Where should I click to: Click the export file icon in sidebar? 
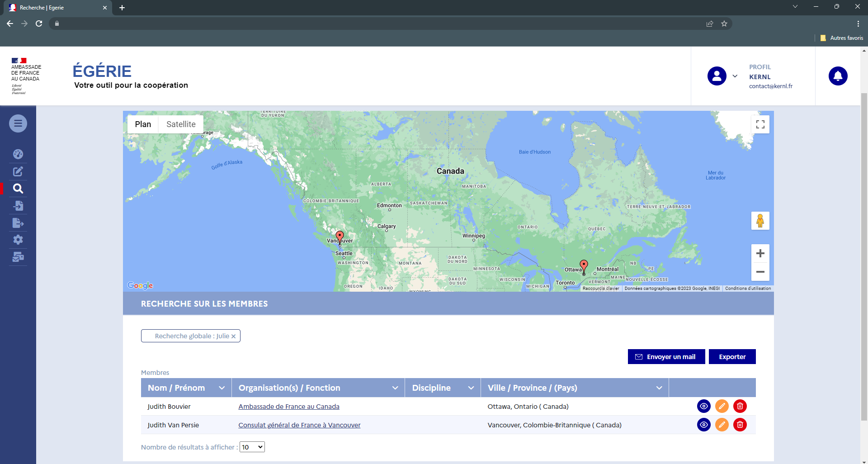click(18, 223)
